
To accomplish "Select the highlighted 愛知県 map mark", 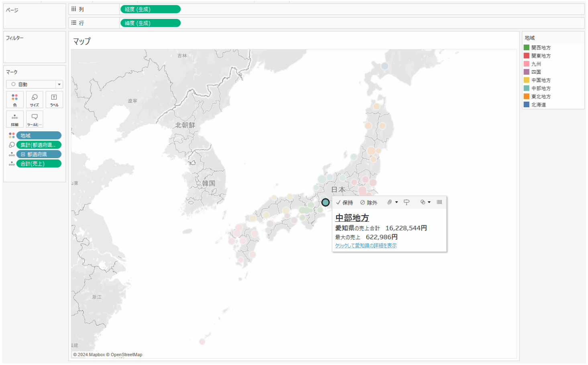I will (x=326, y=202).
